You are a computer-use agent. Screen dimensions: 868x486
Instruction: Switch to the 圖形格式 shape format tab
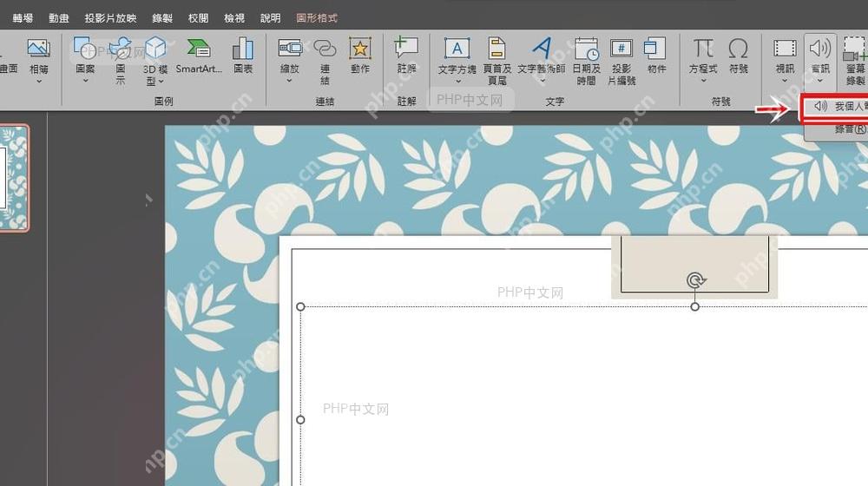coord(317,18)
